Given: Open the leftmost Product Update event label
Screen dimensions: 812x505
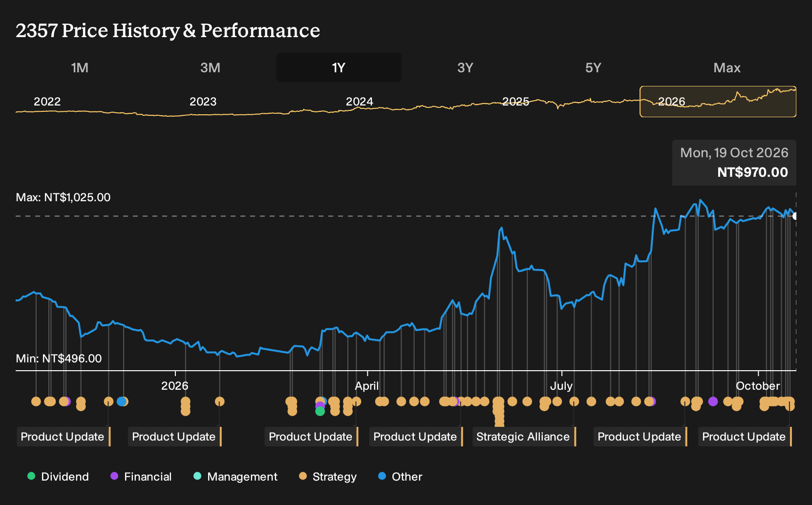Looking at the screenshot, I should pyautogui.click(x=64, y=437).
